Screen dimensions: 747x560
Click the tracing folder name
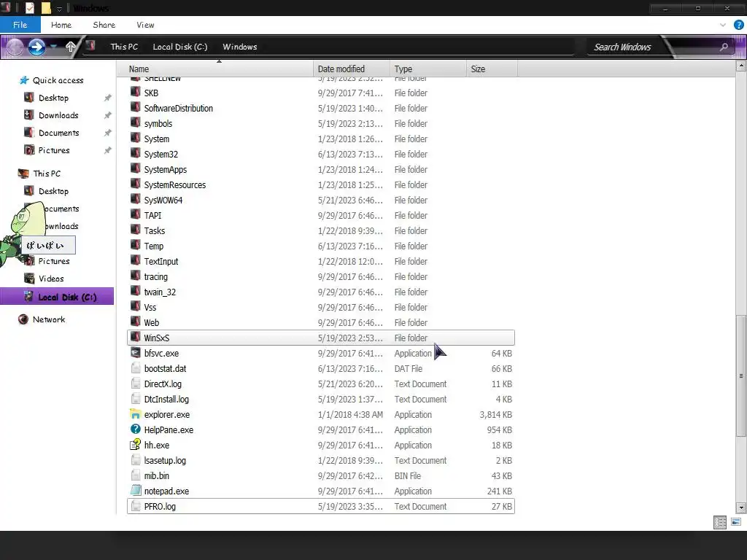coord(156,276)
